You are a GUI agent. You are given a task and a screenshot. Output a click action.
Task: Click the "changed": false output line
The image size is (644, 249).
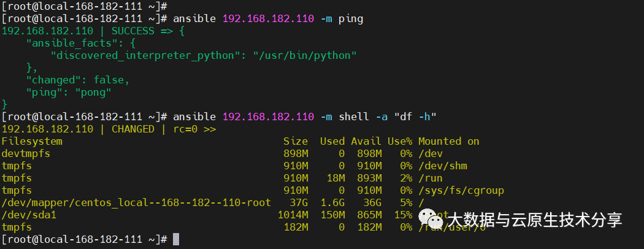pos(78,80)
